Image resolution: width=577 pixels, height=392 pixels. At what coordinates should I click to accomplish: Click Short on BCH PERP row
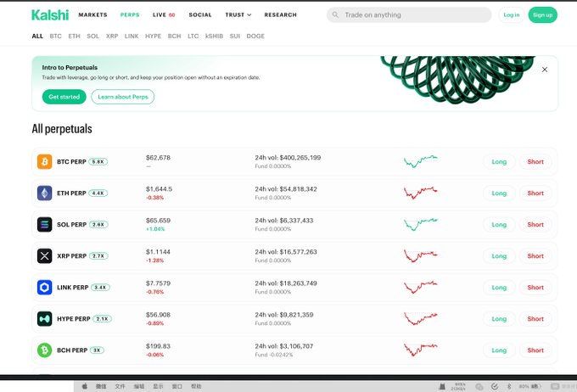535,350
